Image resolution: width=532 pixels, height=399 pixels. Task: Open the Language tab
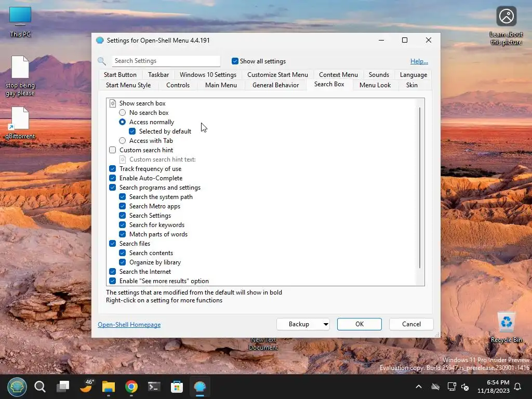click(x=413, y=75)
